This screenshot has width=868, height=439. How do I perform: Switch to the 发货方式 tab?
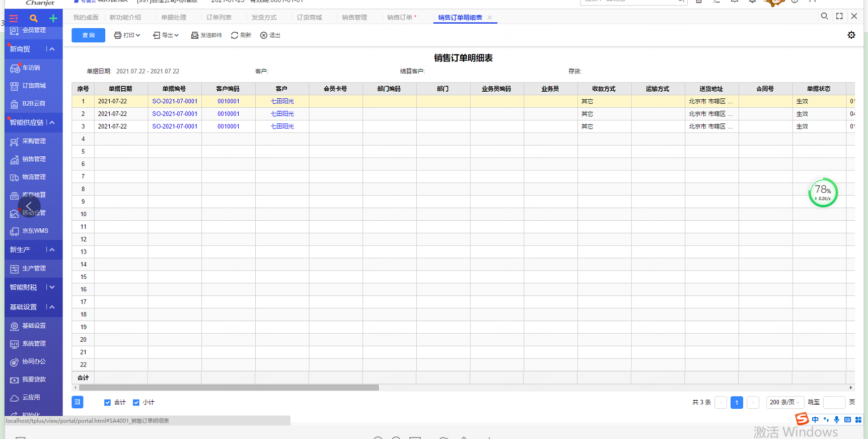[264, 18]
